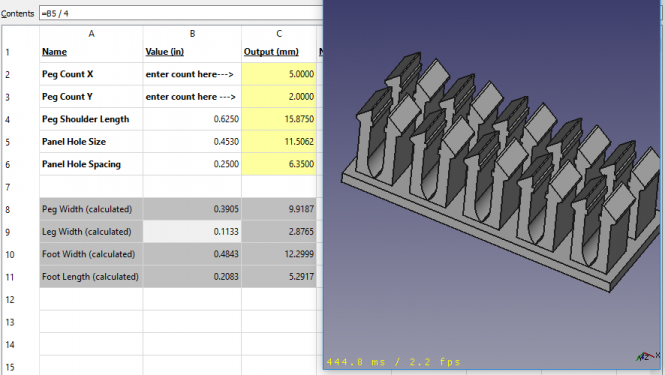The image size is (665, 375).
Task: Select row 12 header
Action: (x=20, y=299)
